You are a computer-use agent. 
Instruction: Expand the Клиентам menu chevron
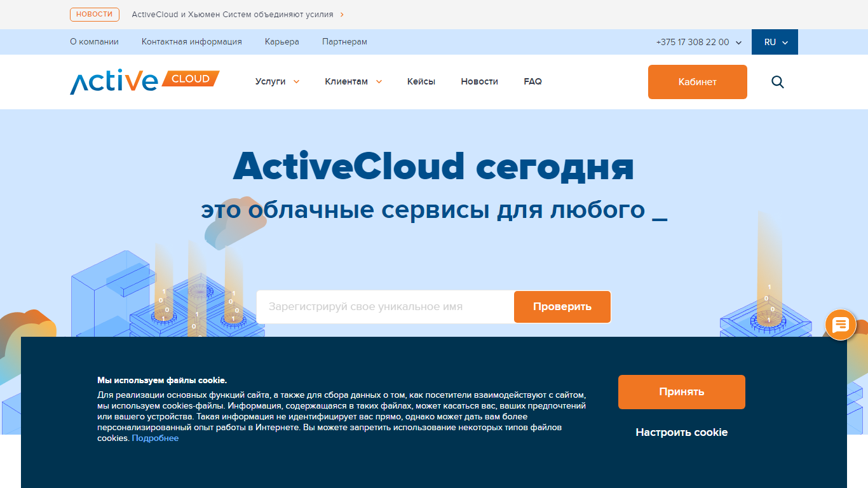tap(379, 82)
